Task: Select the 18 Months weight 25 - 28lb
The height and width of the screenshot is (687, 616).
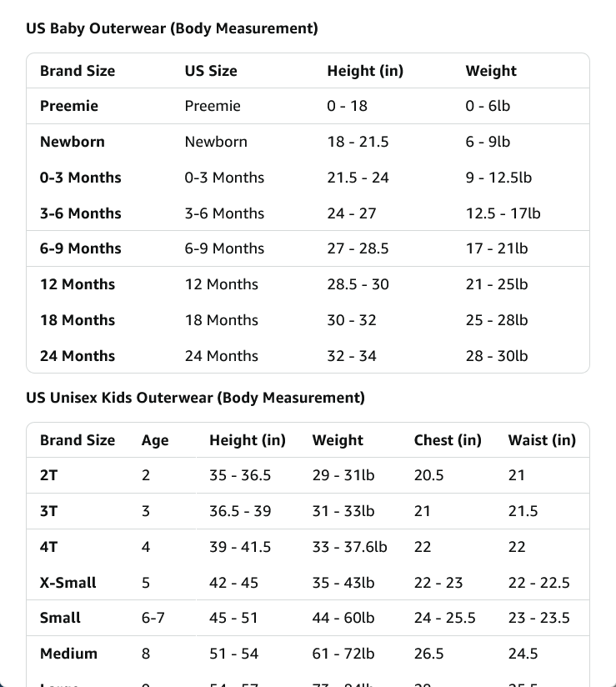Action: (x=497, y=320)
